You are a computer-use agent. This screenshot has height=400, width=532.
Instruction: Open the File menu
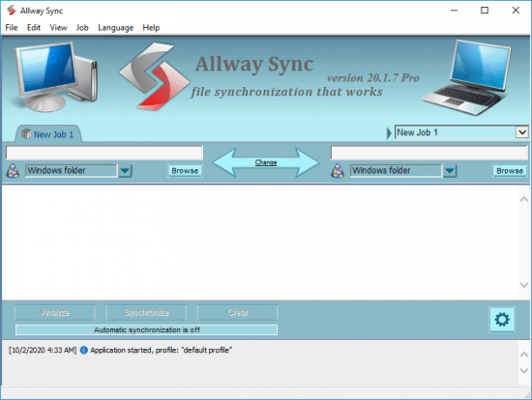point(12,28)
